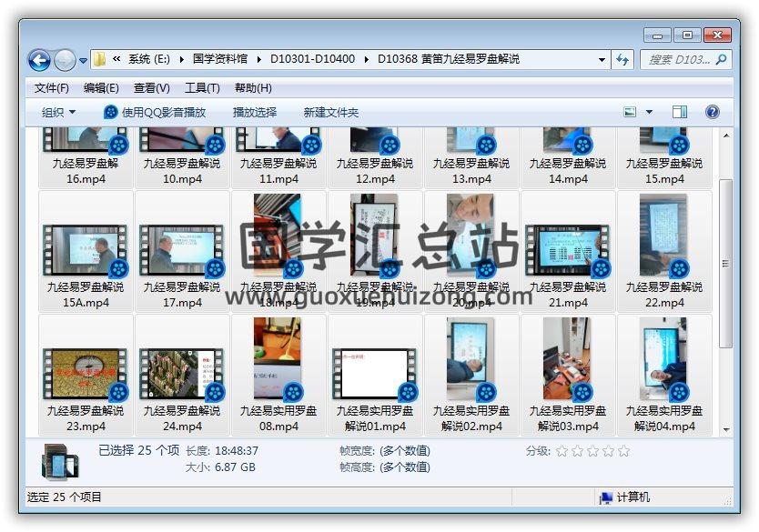
Task: Click the forward navigation arrow
Action: pos(65,60)
